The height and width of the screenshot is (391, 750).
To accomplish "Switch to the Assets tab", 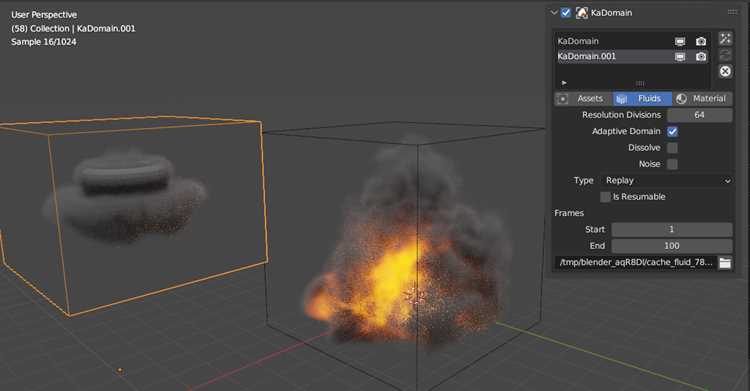I will point(584,99).
